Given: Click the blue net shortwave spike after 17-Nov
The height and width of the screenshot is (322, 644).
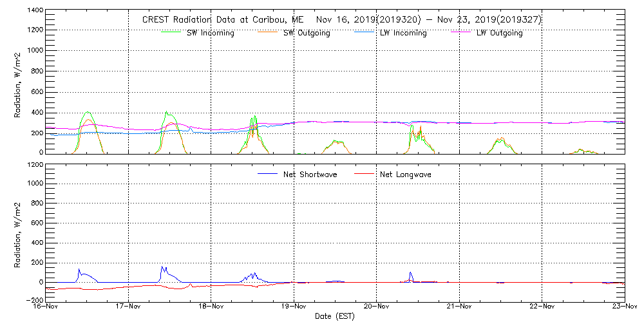Looking at the screenshot, I should (162, 267).
